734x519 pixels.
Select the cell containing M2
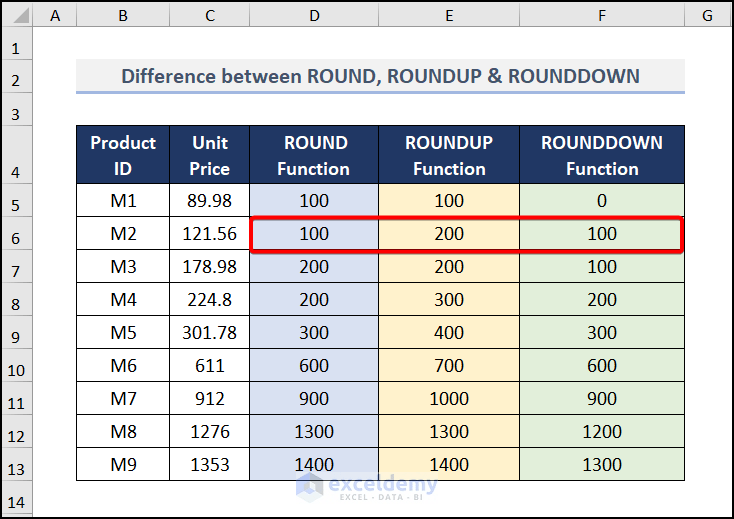click(123, 234)
